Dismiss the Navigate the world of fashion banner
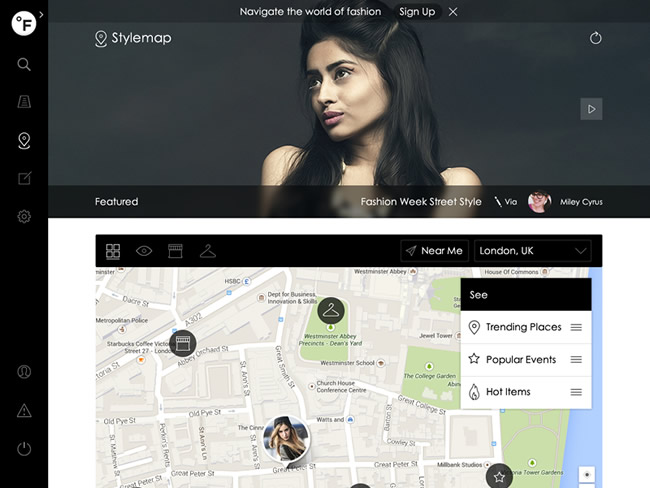 (453, 12)
